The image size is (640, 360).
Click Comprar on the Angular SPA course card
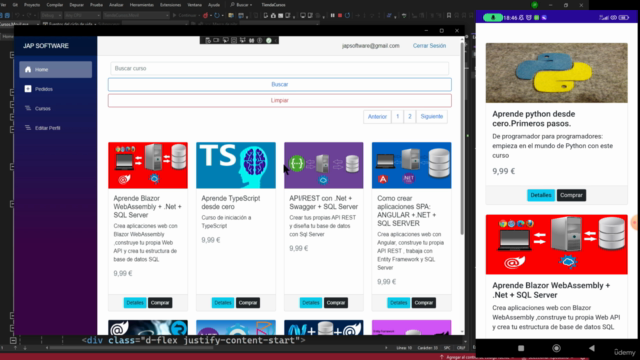(424, 303)
